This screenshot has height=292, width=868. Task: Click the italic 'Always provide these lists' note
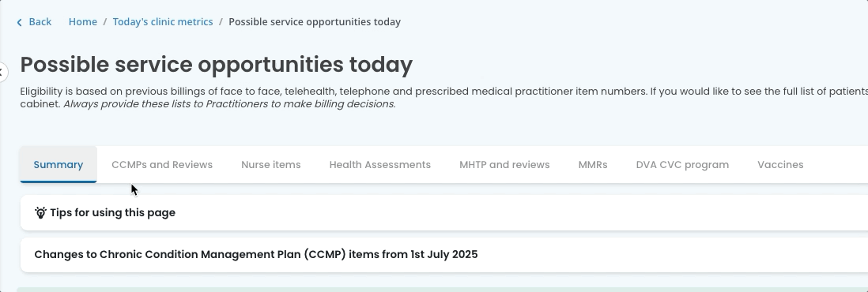tap(229, 104)
